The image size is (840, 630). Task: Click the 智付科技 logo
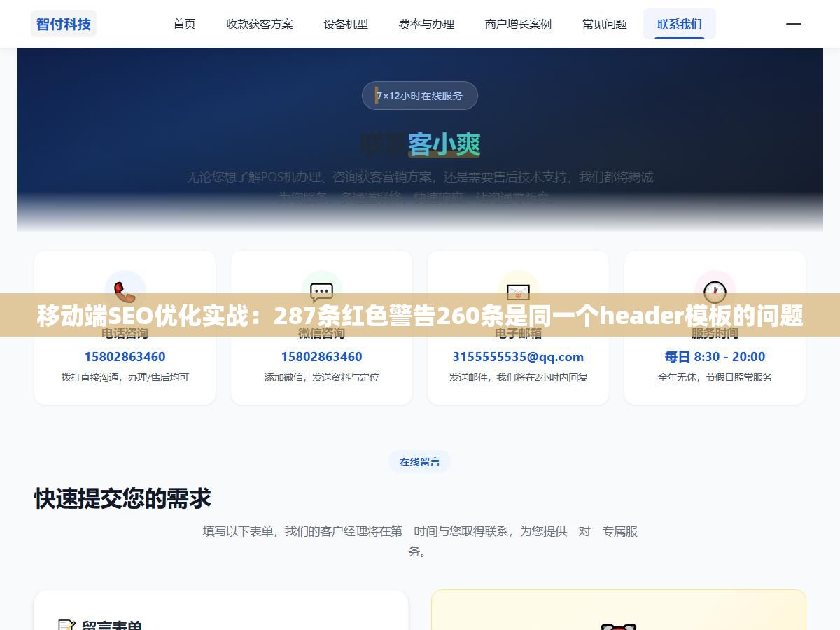pos(64,24)
